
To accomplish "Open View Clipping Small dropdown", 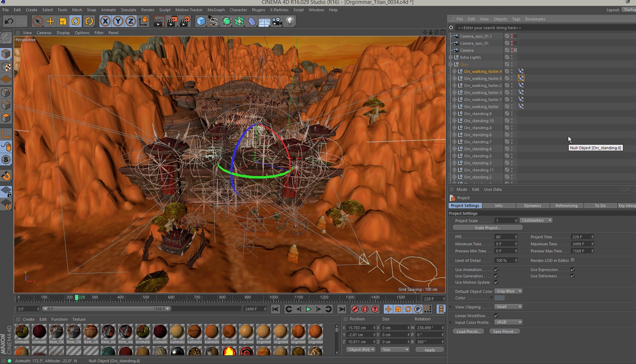I will 508,307.
